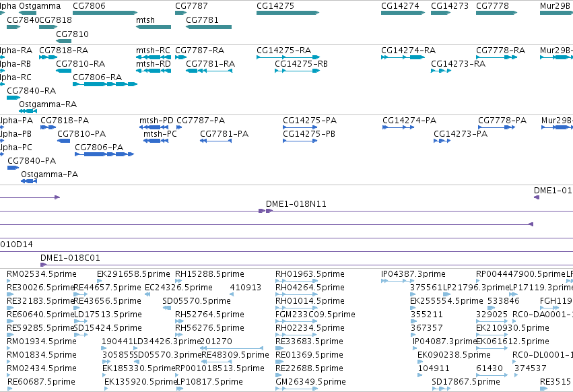
Task: Click the CG7806-RA transcript glyph
Action: click(105, 84)
